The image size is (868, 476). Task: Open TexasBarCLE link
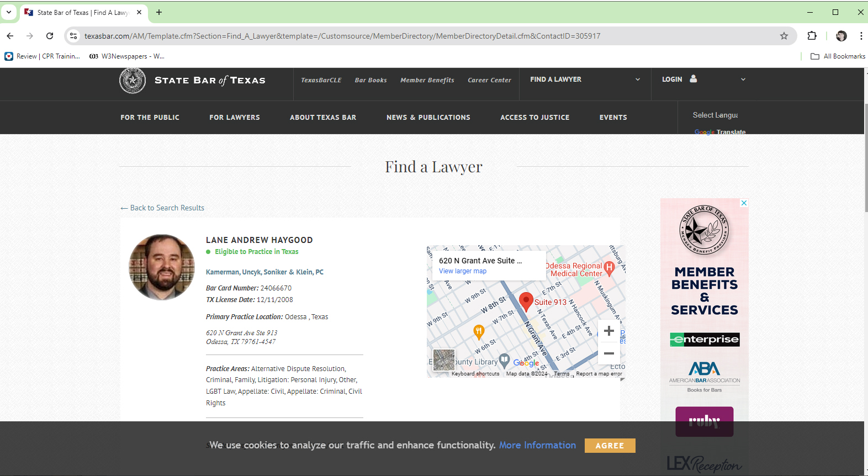pos(321,80)
